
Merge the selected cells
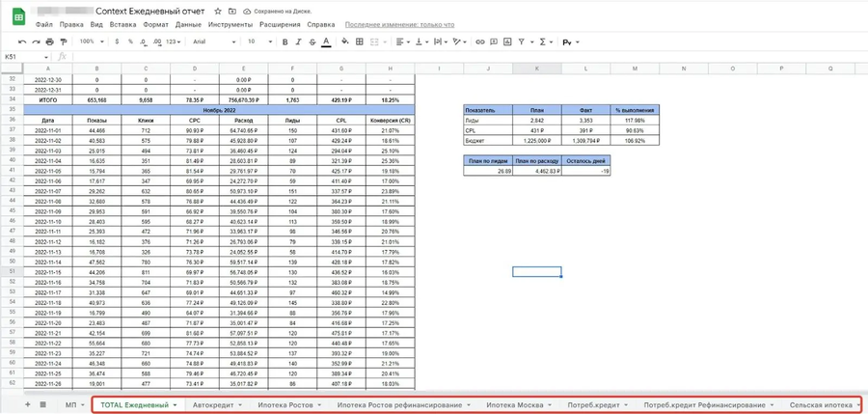(373, 41)
